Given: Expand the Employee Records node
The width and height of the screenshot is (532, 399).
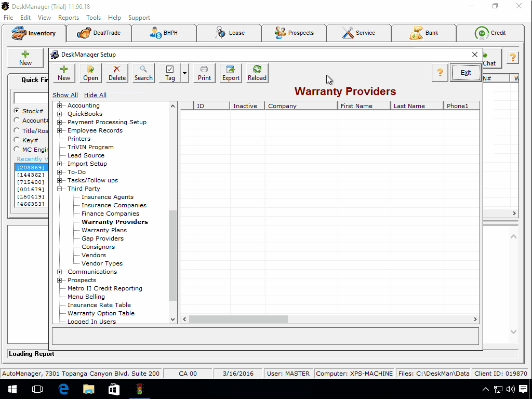Looking at the screenshot, I should [59, 130].
